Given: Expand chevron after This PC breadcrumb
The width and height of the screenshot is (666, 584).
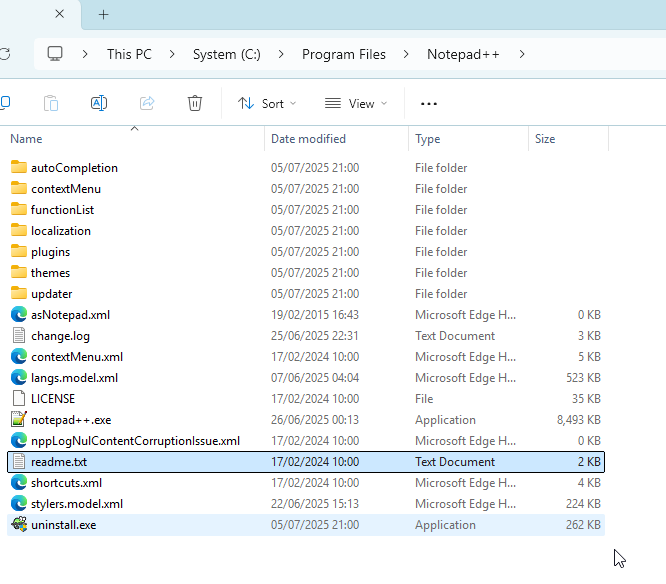Looking at the screenshot, I should tap(172, 54).
